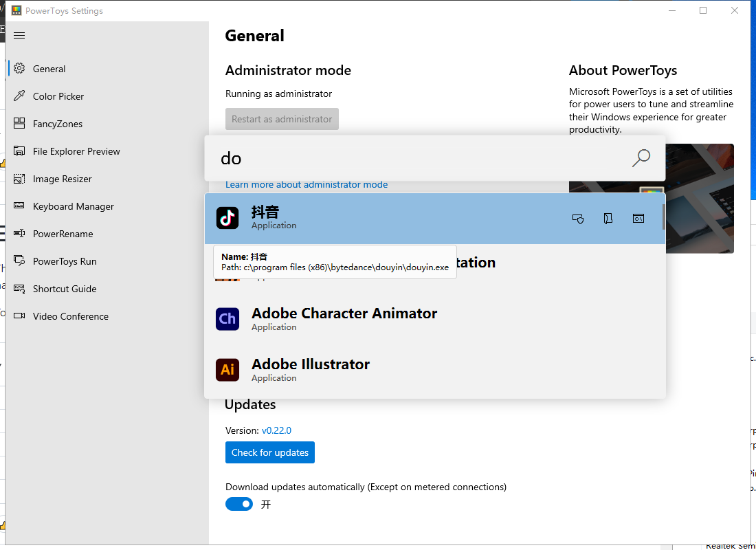The height and width of the screenshot is (550, 756).
Task: Open the v0.22.0 version link
Action: 276,430
